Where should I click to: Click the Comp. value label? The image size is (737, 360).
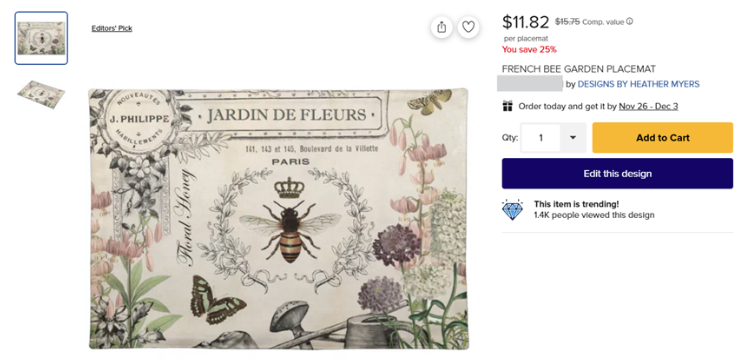[604, 22]
